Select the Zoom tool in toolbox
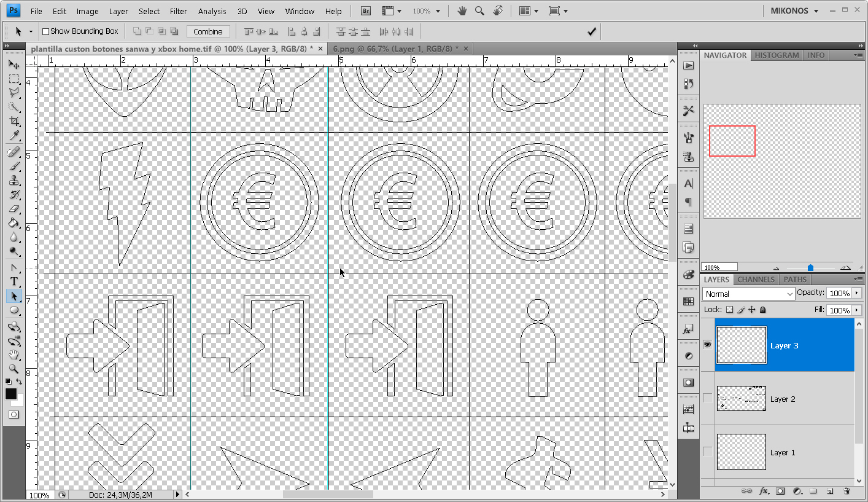Viewport: 868px width, 502px height. 14,369
